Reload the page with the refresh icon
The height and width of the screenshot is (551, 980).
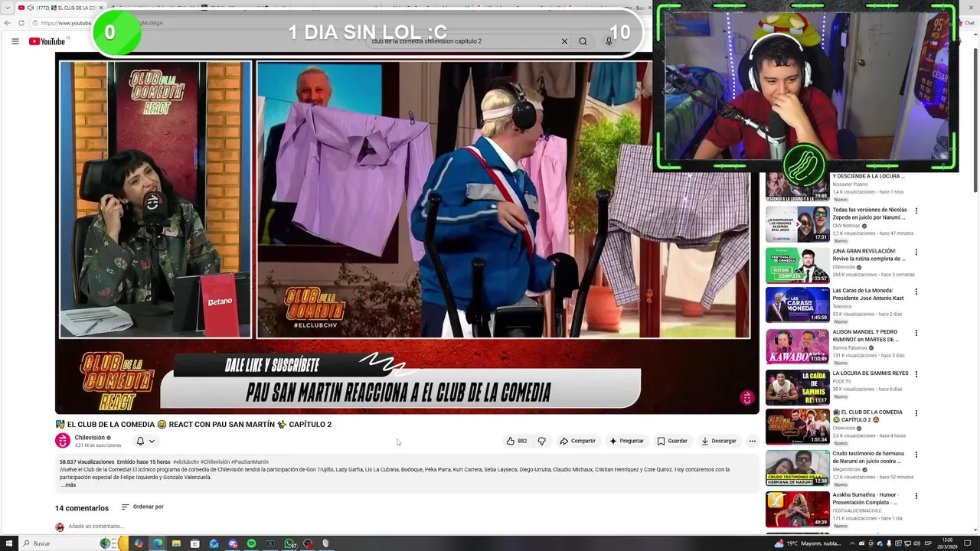[x=21, y=23]
